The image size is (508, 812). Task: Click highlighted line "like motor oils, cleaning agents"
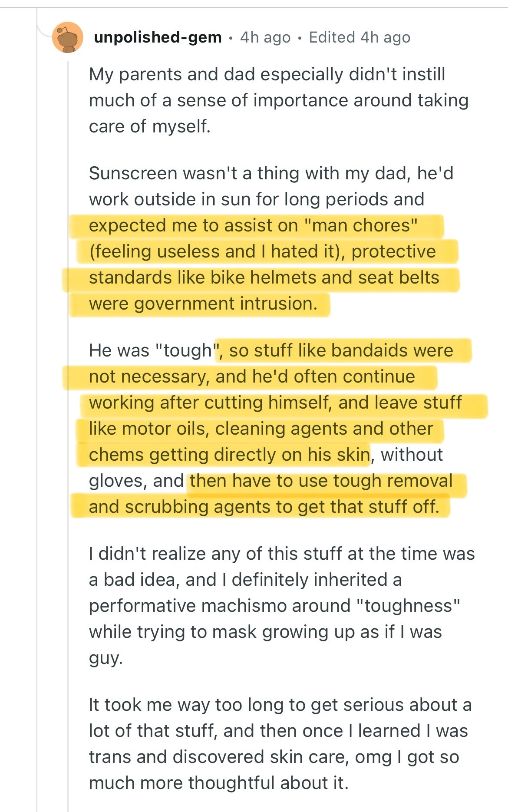pos(261,429)
